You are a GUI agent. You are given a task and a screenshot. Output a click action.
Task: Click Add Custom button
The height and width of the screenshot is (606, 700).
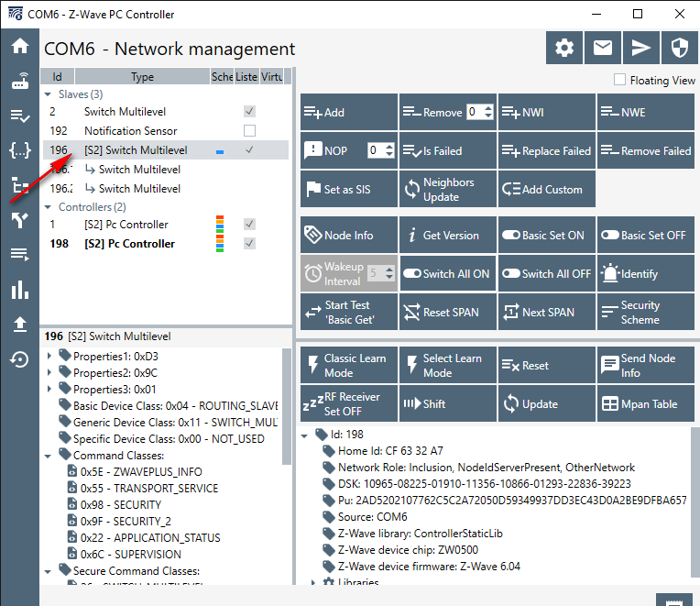tap(546, 189)
